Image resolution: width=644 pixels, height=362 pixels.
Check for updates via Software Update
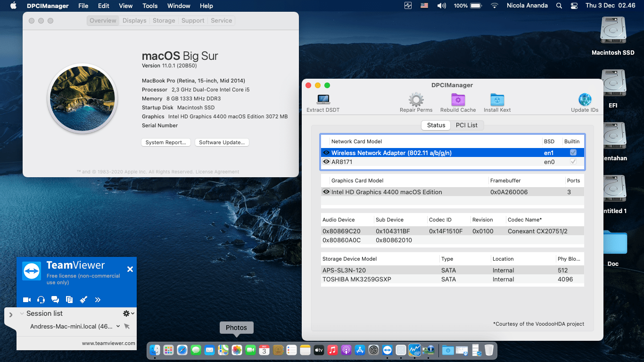pos(222,142)
